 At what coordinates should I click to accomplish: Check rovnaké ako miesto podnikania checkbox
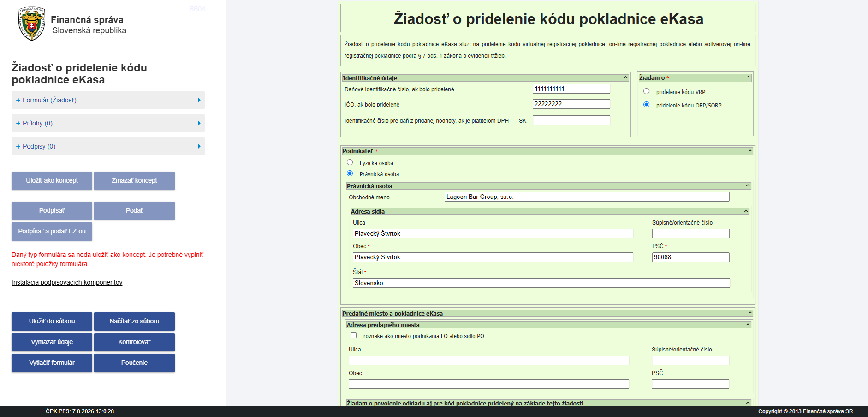353,335
